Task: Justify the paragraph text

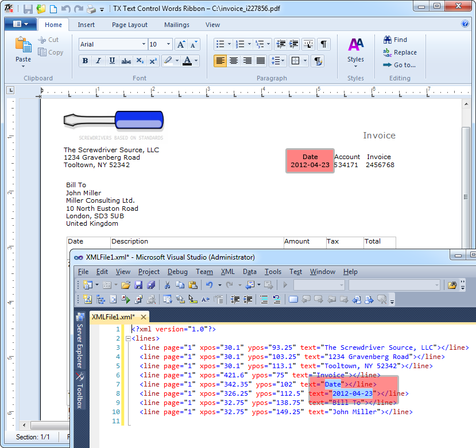Action: pos(261,61)
